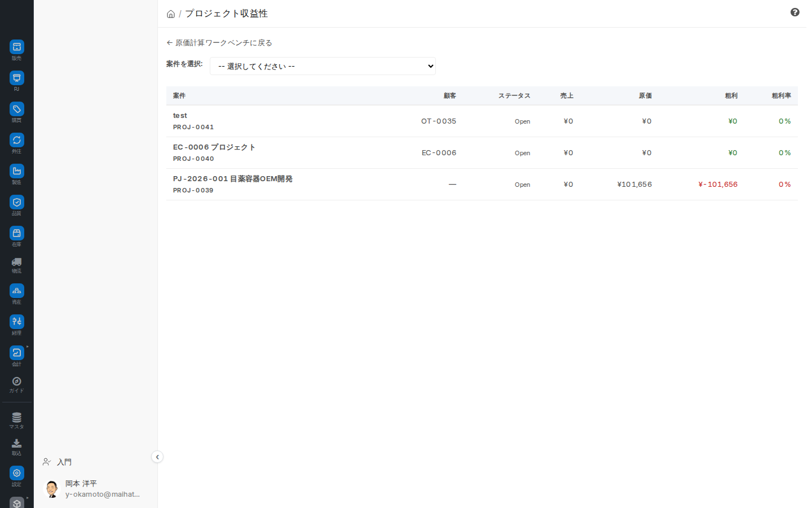The width and height of the screenshot is (812, 508).
Task: Click プロジェクト収益性 breadcrumb title
Action: pos(227,14)
